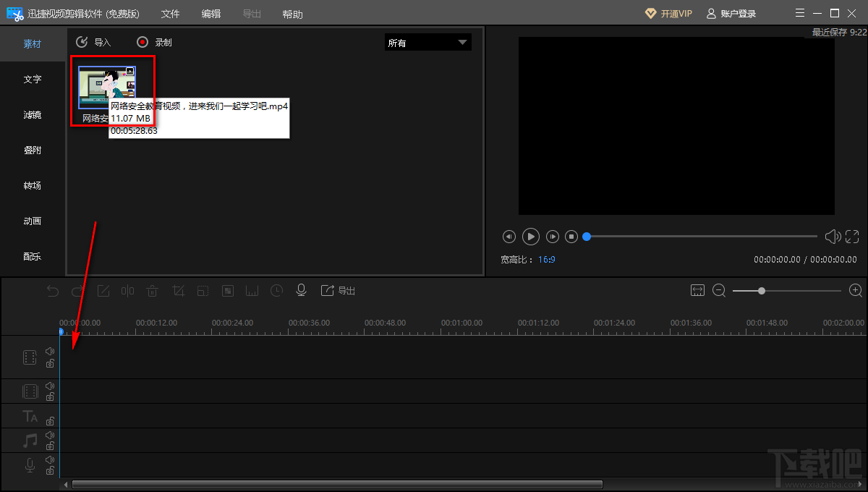Mute the music track
Viewport: 868px width, 492px height.
(x=50, y=436)
